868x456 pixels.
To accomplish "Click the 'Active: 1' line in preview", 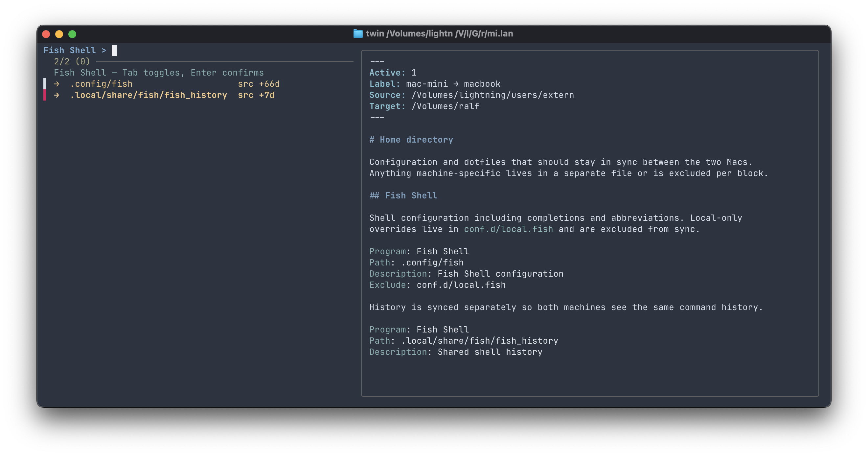I will (393, 73).
